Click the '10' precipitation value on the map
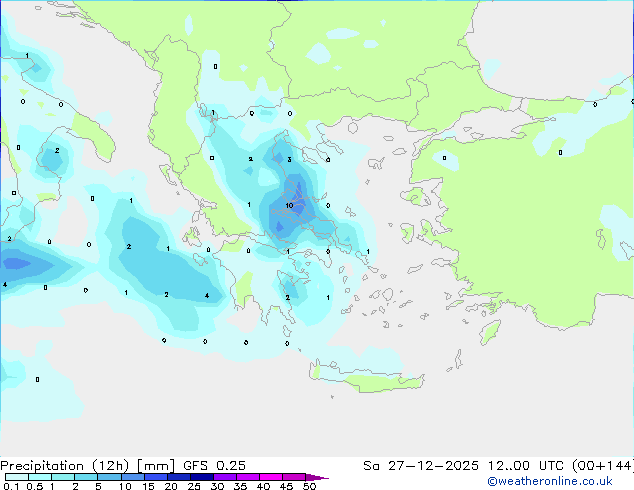This screenshot has width=634, height=490. (x=289, y=205)
